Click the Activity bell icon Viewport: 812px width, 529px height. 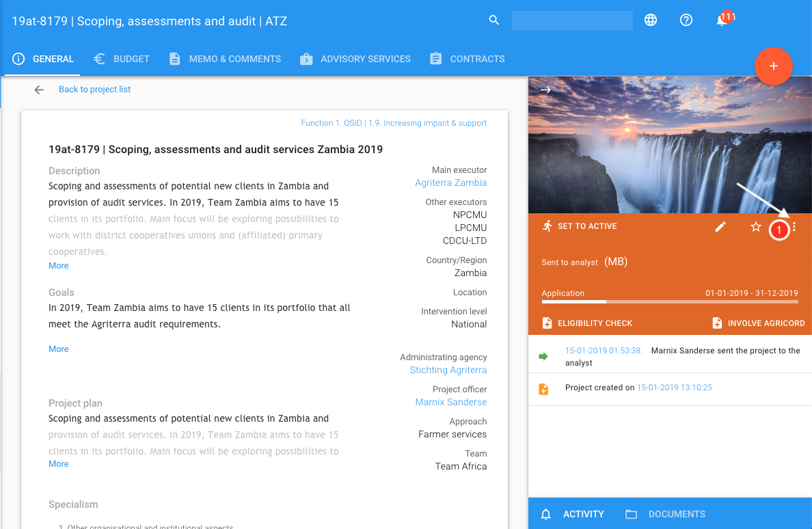pos(546,514)
